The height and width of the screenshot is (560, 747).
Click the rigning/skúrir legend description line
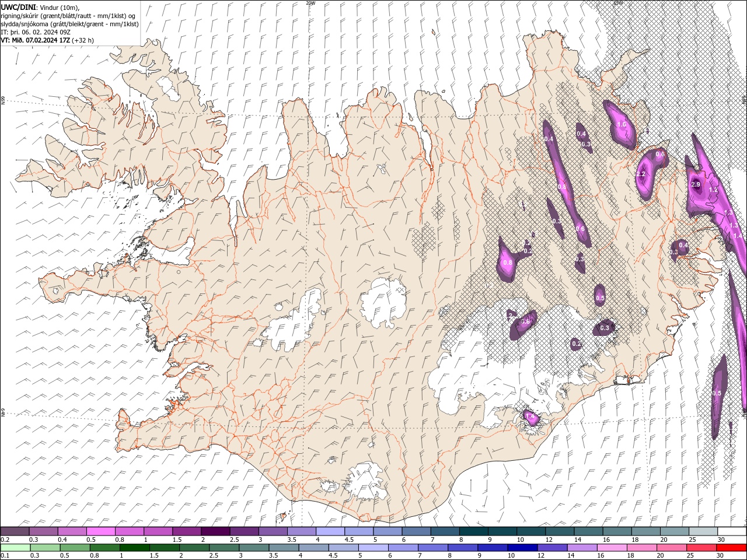tap(68, 16)
